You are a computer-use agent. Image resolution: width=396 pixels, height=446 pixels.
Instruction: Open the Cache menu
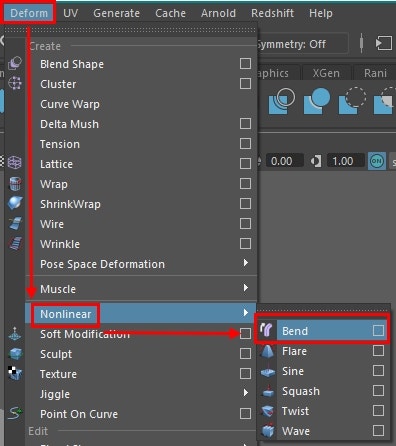coord(170,13)
